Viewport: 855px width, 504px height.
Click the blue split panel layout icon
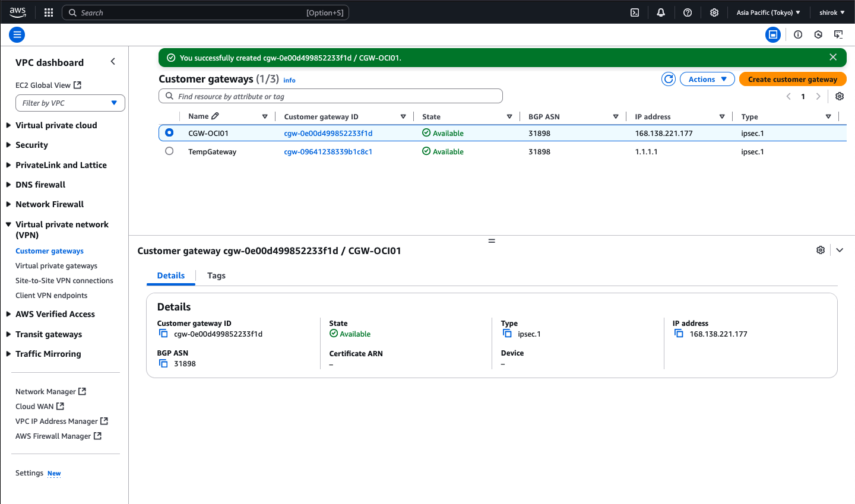[773, 34]
